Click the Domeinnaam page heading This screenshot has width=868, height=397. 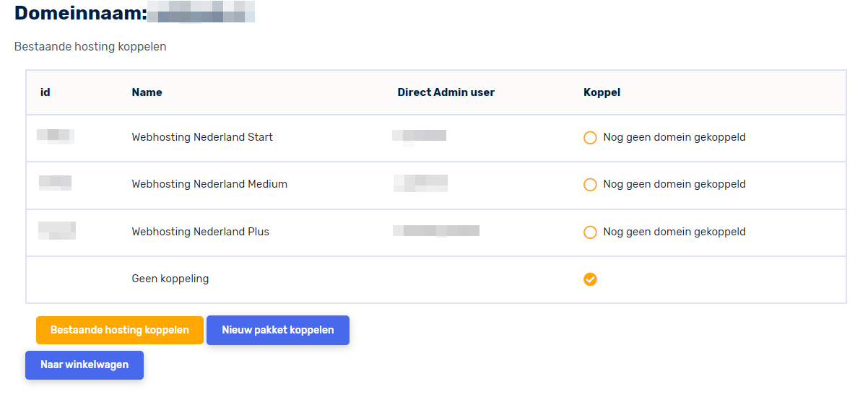pos(81,13)
